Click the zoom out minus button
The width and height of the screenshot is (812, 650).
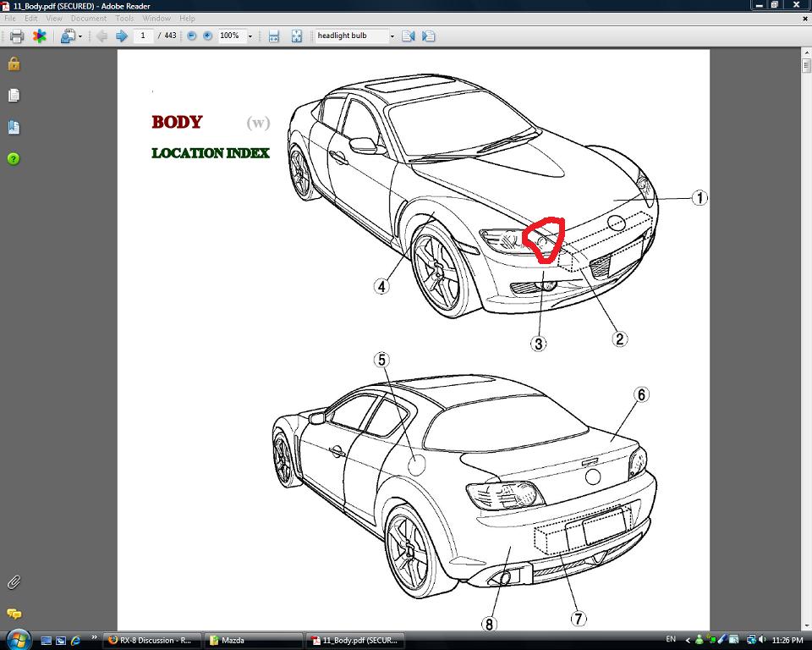tap(192, 36)
